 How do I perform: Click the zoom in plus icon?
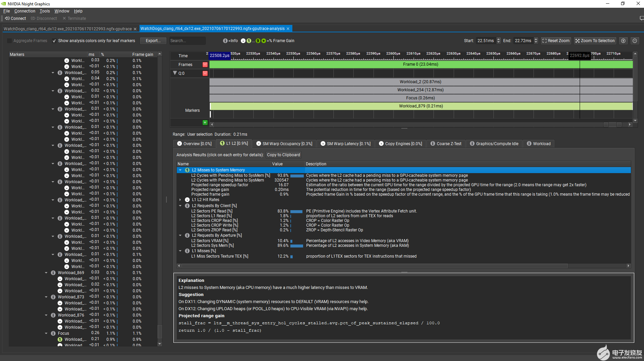pos(623,41)
